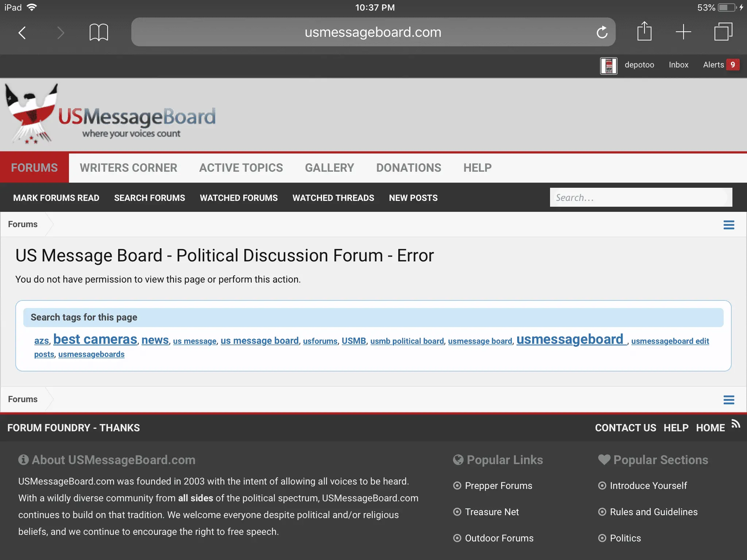
Task: Open Watched Threads
Action: [333, 198]
